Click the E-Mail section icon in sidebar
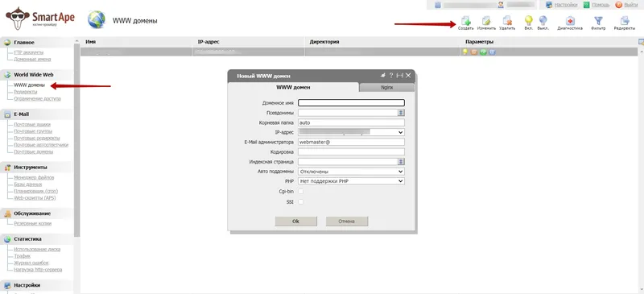644x294 pixels. coord(7,114)
